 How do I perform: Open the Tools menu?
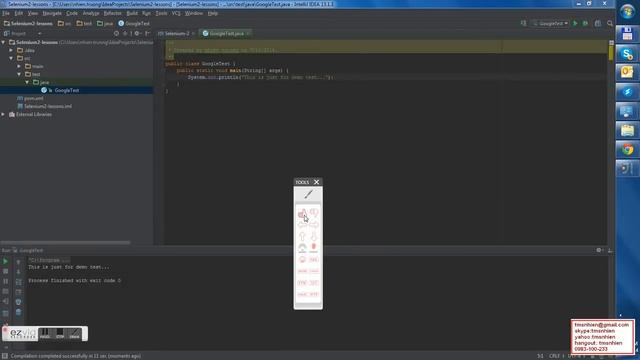tap(161, 13)
